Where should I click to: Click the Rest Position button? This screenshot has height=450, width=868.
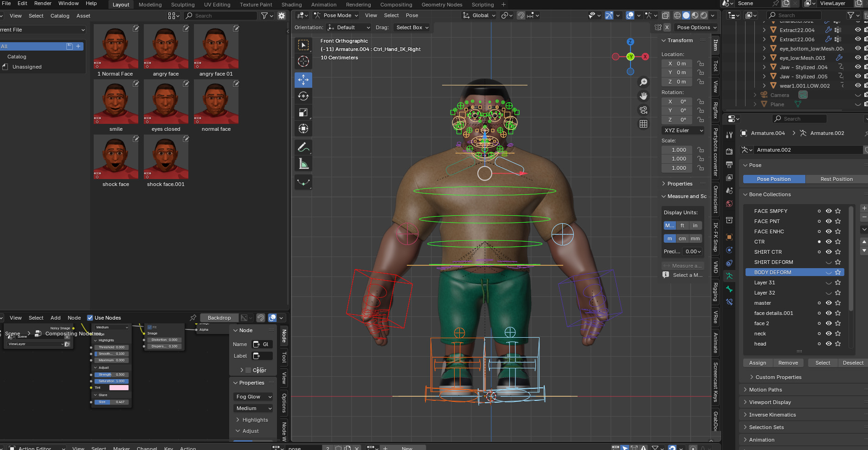[x=836, y=179]
